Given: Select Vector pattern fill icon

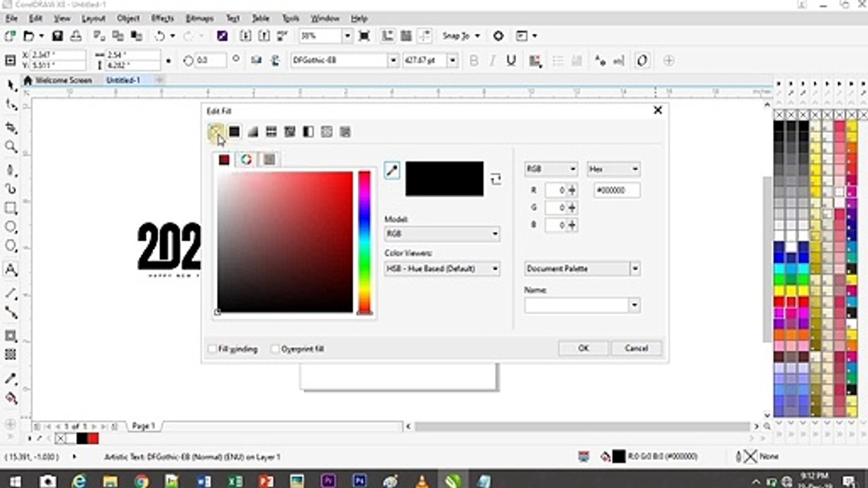Looking at the screenshot, I should [x=271, y=131].
